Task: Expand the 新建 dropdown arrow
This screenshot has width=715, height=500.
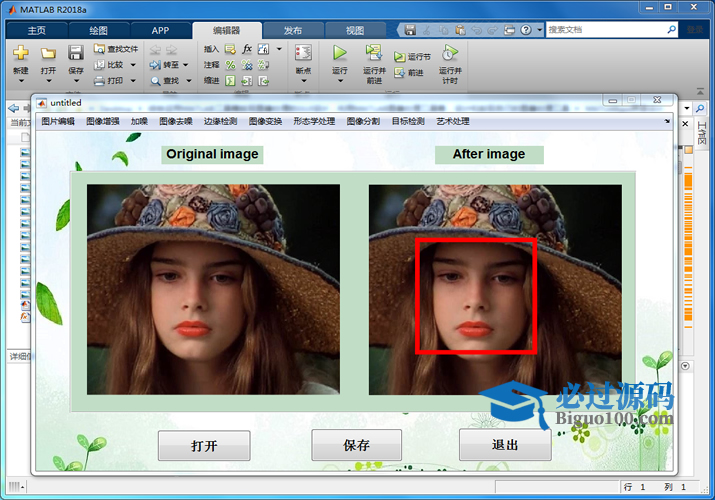Action: pyautogui.click(x=21, y=81)
